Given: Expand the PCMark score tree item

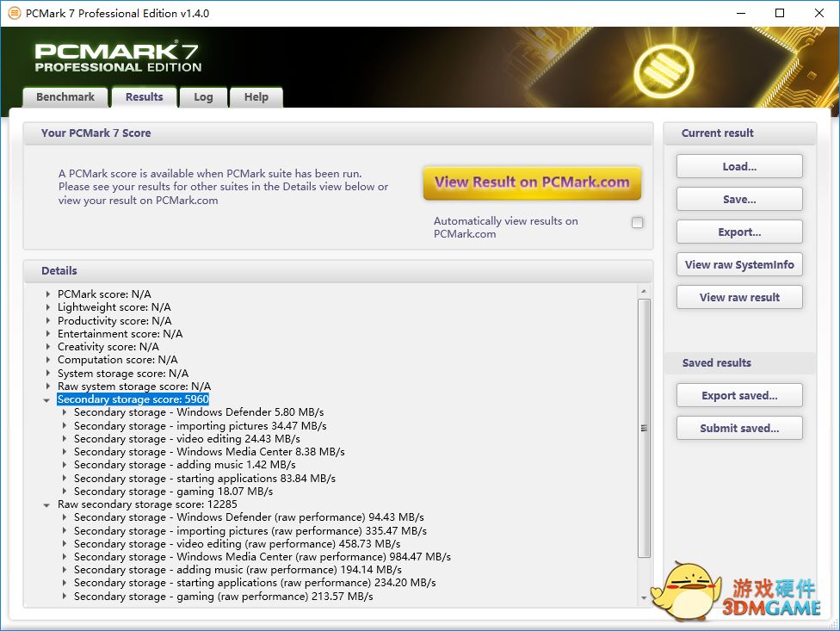Looking at the screenshot, I should (x=48, y=294).
